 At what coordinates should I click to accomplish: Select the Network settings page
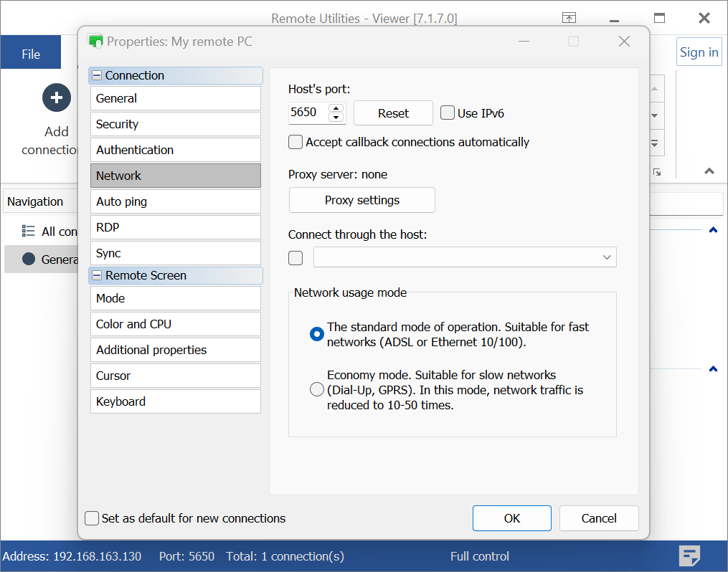[176, 176]
